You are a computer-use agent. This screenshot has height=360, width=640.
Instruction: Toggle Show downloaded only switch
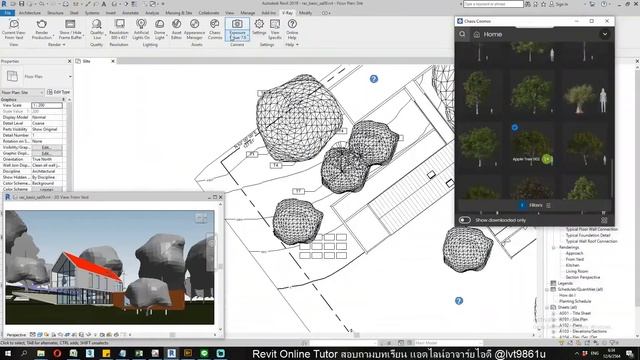tap(464, 220)
